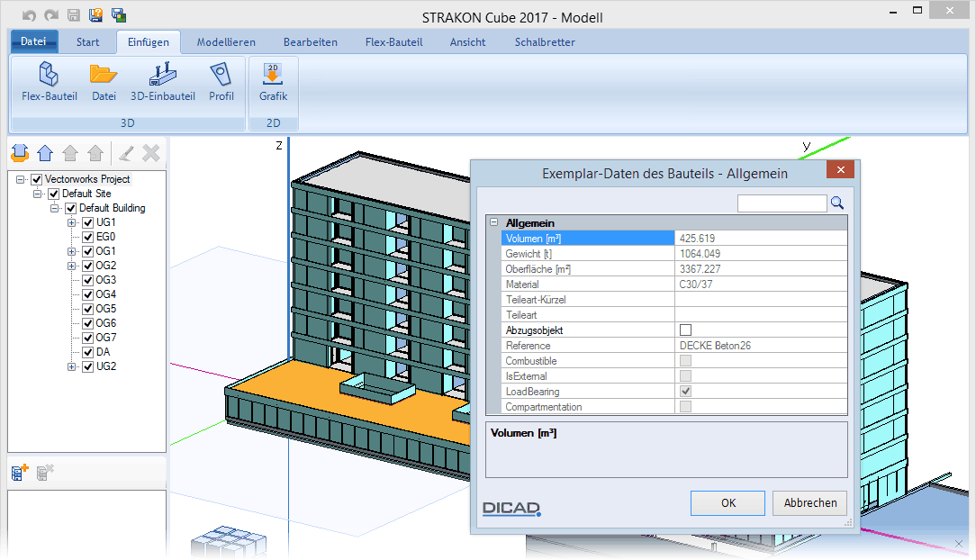Viewport: 976px width, 560px height.
Task: Expand the OG1 tree node
Action: click(x=72, y=251)
